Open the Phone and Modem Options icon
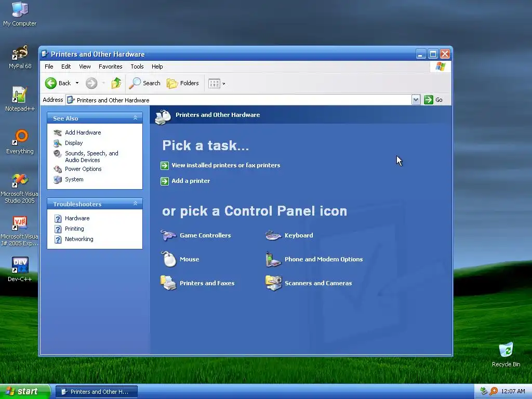 click(x=273, y=259)
